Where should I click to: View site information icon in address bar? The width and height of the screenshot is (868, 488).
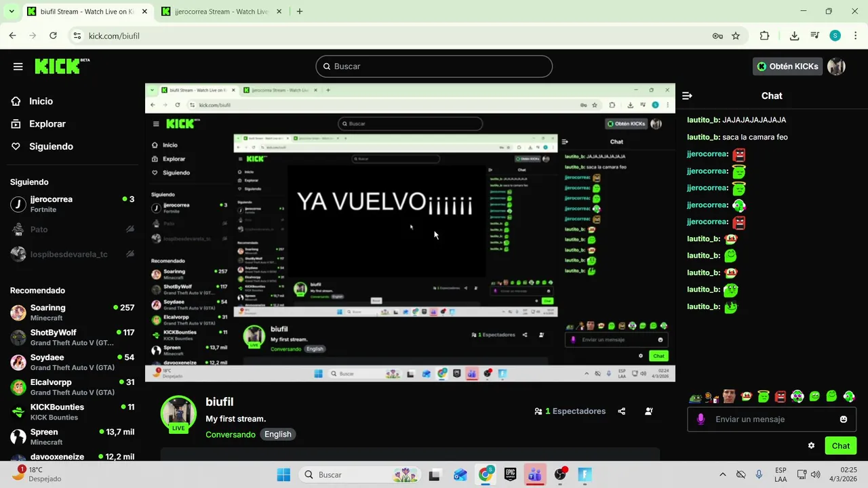point(77,36)
